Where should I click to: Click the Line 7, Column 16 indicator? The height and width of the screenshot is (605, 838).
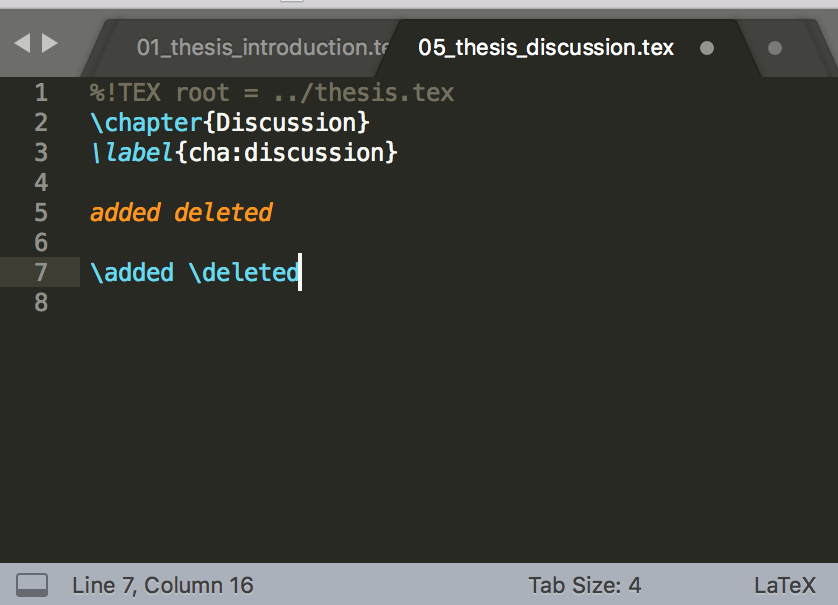pyautogui.click(x=163, y=585)
